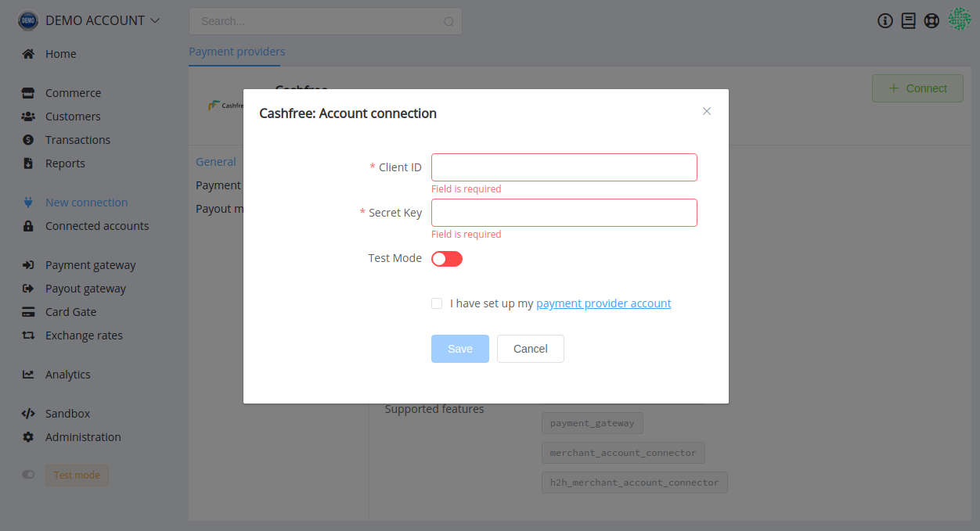The width and height of the screenshot is (980, 531).
Task: Check the 'I have set up my' checkbox
Action: [x=437, y=303]
